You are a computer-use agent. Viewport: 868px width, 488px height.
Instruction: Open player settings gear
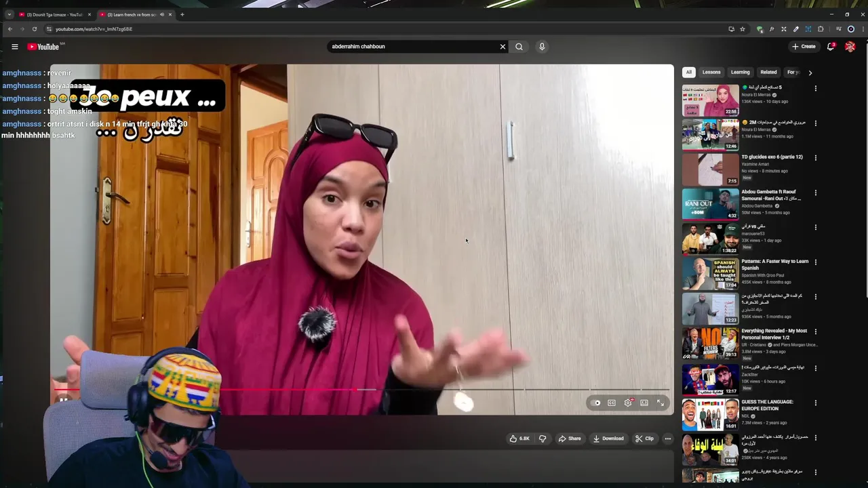[628, 403]
